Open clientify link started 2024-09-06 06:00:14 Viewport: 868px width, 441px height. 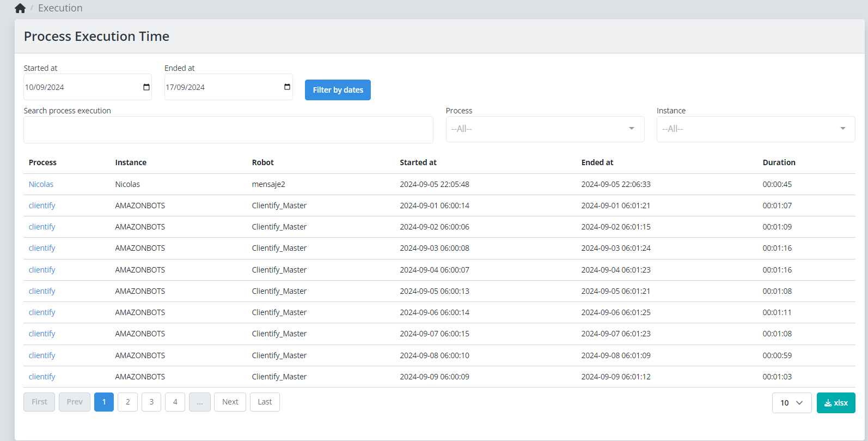42,312
